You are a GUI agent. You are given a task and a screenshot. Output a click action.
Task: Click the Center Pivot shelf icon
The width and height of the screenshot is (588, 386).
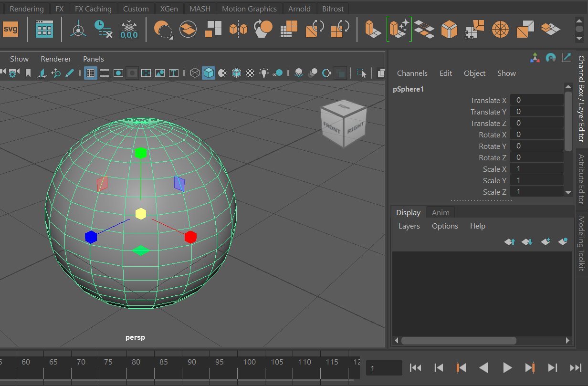click(x=78, y=29)
